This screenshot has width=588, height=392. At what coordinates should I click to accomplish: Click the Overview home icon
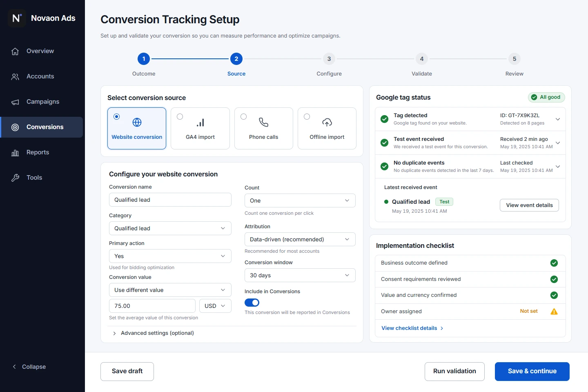[15, 51]
